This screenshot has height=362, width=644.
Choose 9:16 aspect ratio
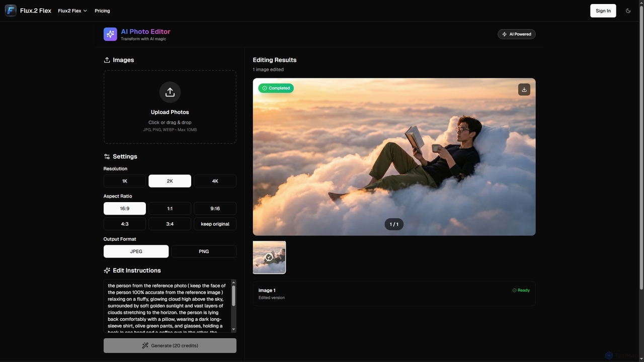pos(215,209)
